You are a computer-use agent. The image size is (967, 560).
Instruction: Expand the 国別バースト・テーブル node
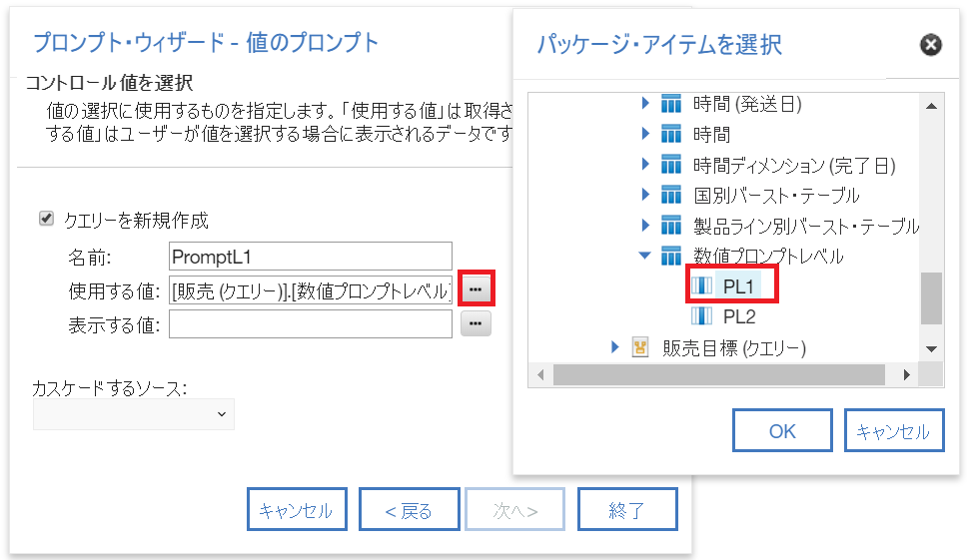(x=645, y=195)
